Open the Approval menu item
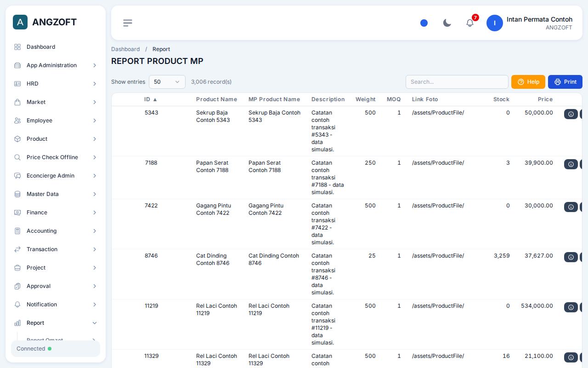 56,286
